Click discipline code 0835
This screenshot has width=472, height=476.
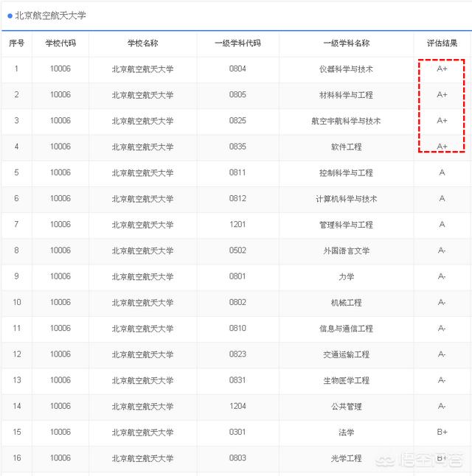[x=237, y=147]
